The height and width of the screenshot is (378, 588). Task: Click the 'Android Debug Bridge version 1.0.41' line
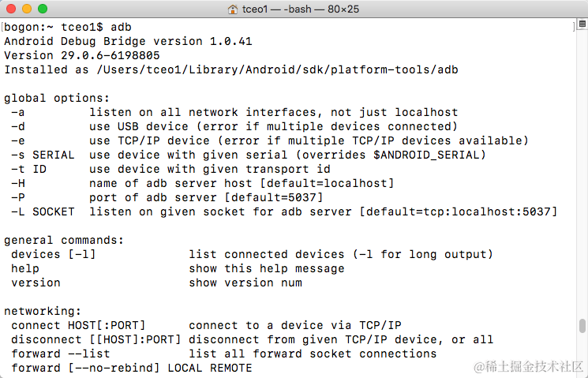click(x=128, y=41)
